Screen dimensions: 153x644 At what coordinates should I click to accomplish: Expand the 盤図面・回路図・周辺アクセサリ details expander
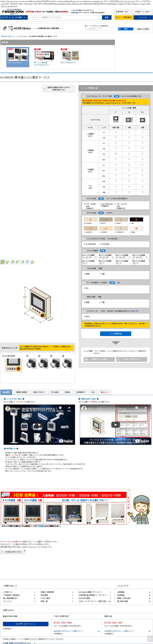(59, 88)
